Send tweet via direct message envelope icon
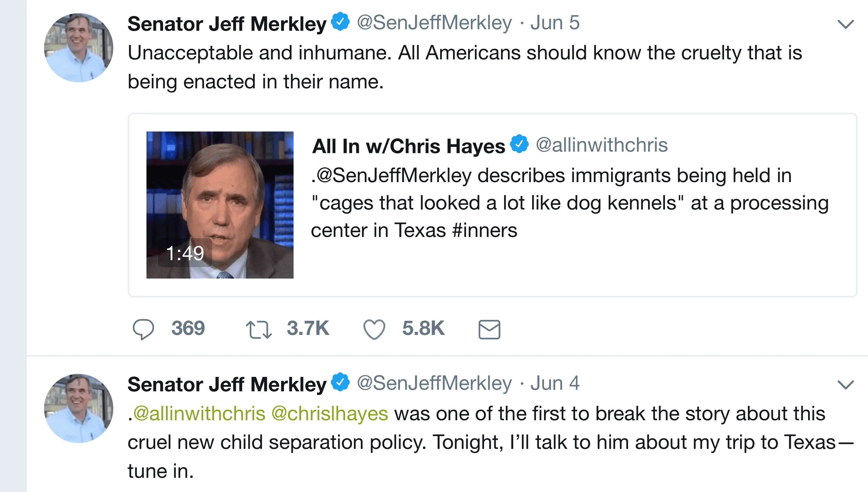Image resolution: width=868 pixels, height=492 pixels. click(x=489, y=330)
